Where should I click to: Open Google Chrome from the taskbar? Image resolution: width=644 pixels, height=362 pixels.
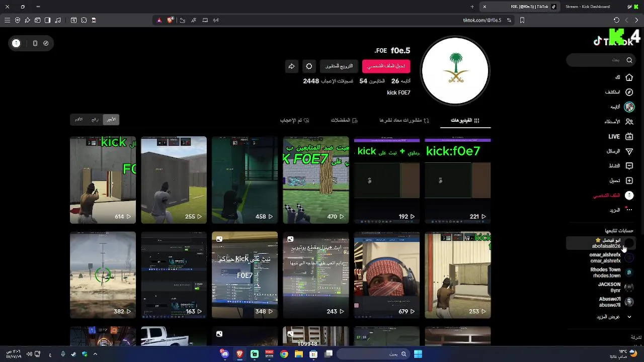284,354
